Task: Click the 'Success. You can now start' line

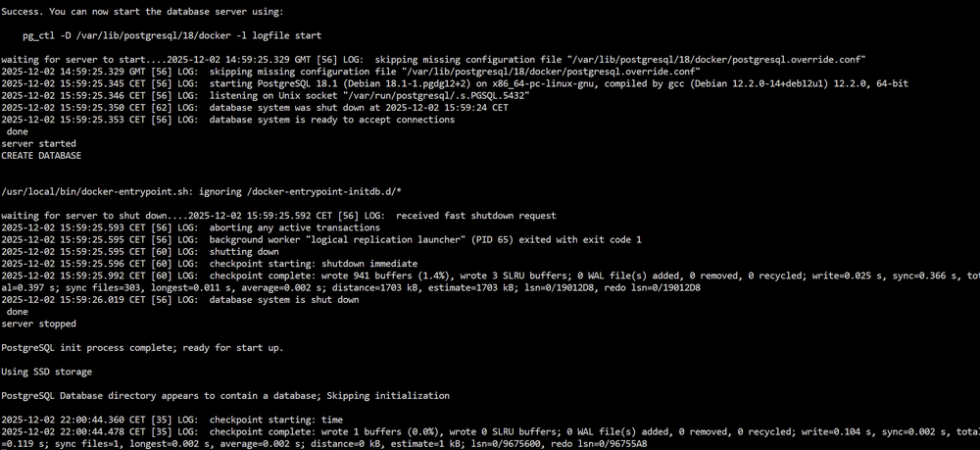Action: 142,12
